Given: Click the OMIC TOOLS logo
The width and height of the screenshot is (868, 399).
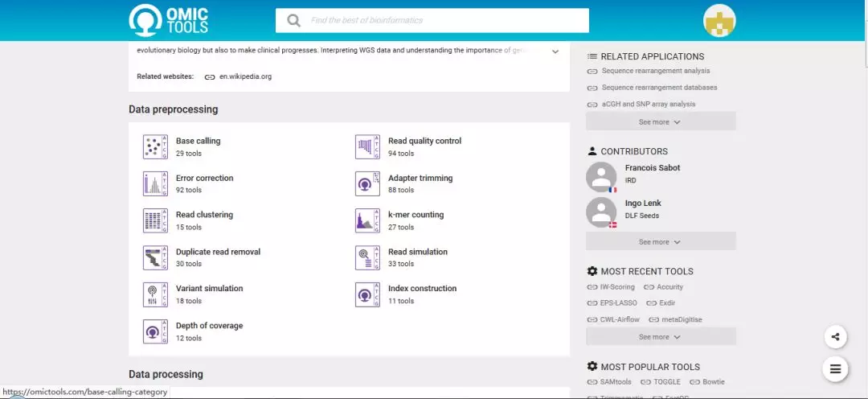Looking at the screenshot, I should 169,20.
